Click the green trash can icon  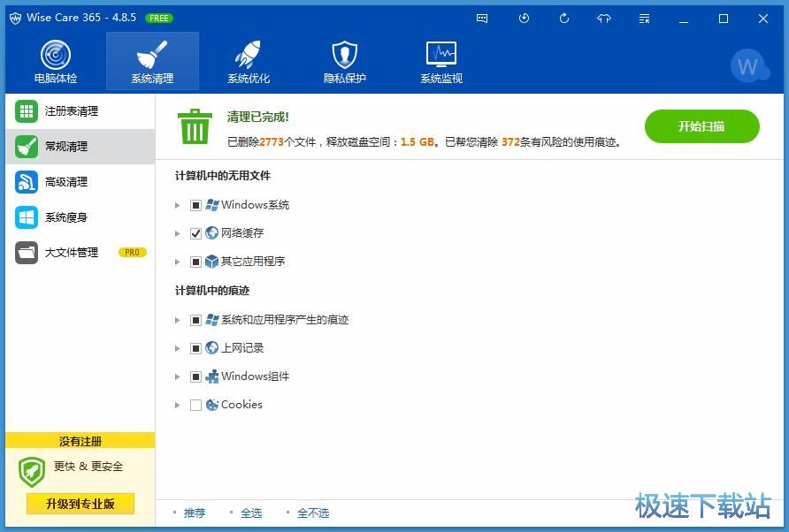tap(195, 126)
